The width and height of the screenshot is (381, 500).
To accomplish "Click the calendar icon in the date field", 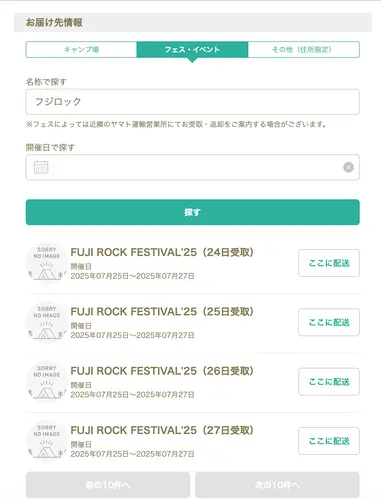I will (x=41, y=167).
